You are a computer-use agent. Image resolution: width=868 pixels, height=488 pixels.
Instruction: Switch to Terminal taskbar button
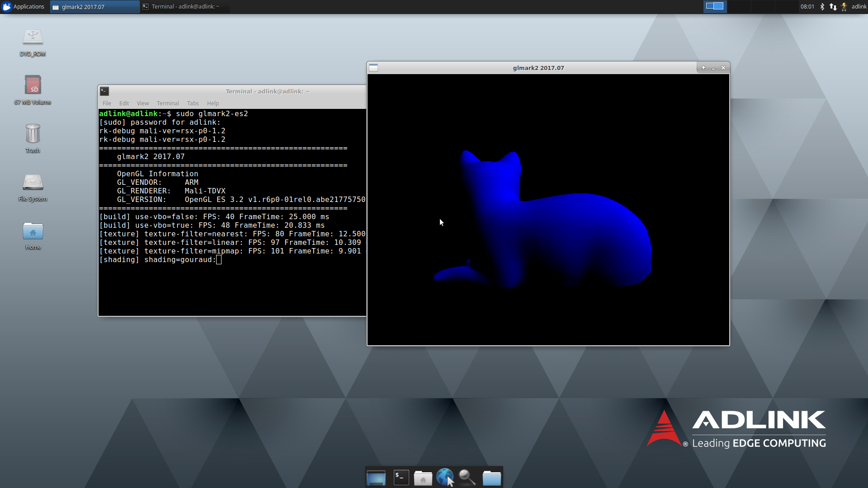tap(185, 7)
